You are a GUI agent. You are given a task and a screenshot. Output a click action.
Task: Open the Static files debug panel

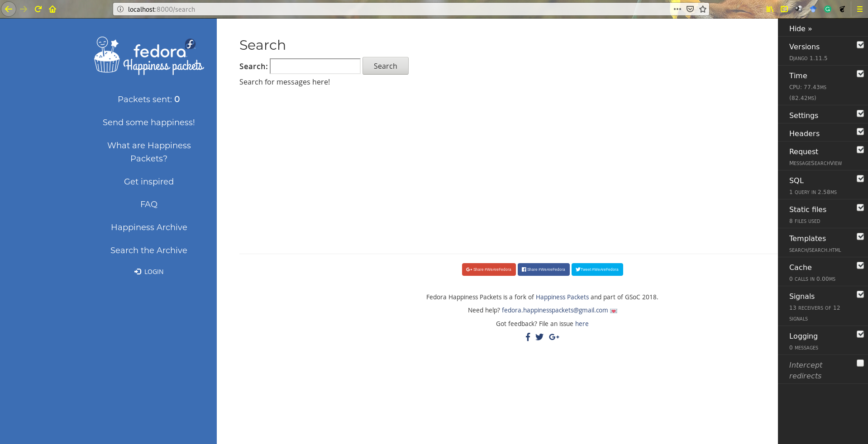click(x=807, y=209)
